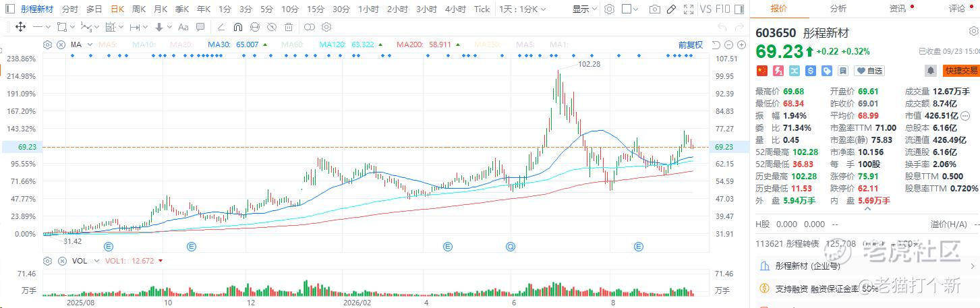This screenshot has width=980, height=308.
Task: Click the camera screenshot icon
Action: (x=654, y=9)
